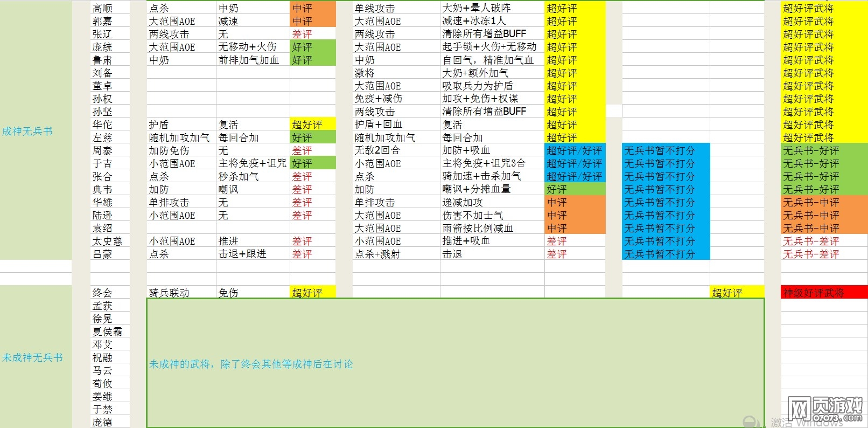Select the 未成神无兵书 category label
The width and height of the screenshot is (868, 428).
(32, 357)
